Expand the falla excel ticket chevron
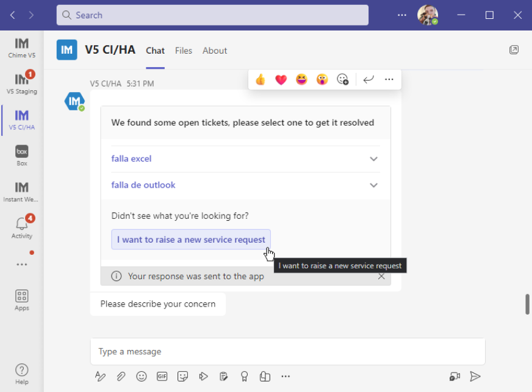 pos(373,159)
